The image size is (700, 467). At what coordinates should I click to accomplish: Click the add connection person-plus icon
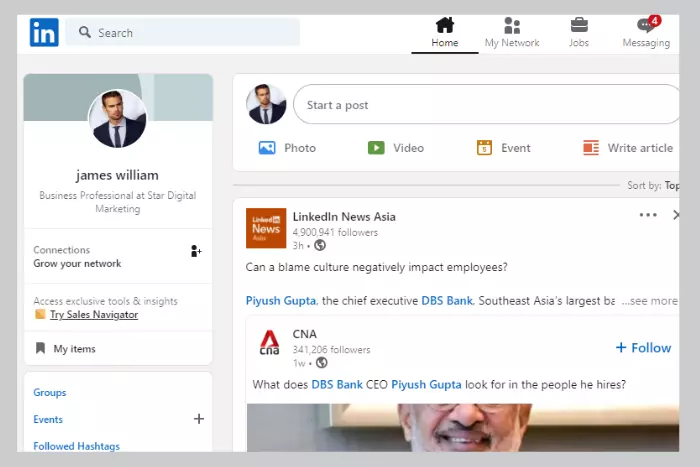(x=196, y=251)
